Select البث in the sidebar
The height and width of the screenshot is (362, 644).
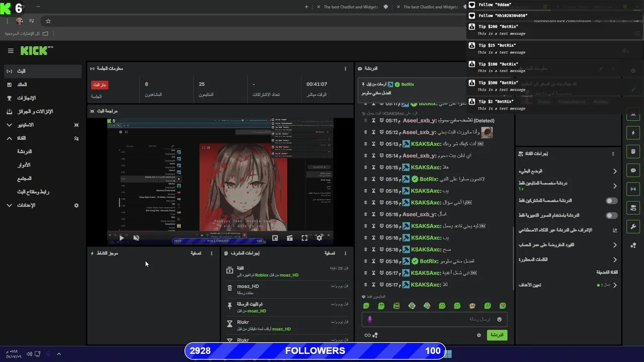[42, 71]
